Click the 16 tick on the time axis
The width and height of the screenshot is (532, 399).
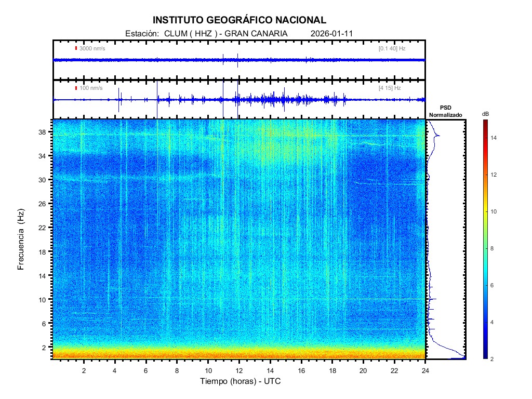click(301, 370)
